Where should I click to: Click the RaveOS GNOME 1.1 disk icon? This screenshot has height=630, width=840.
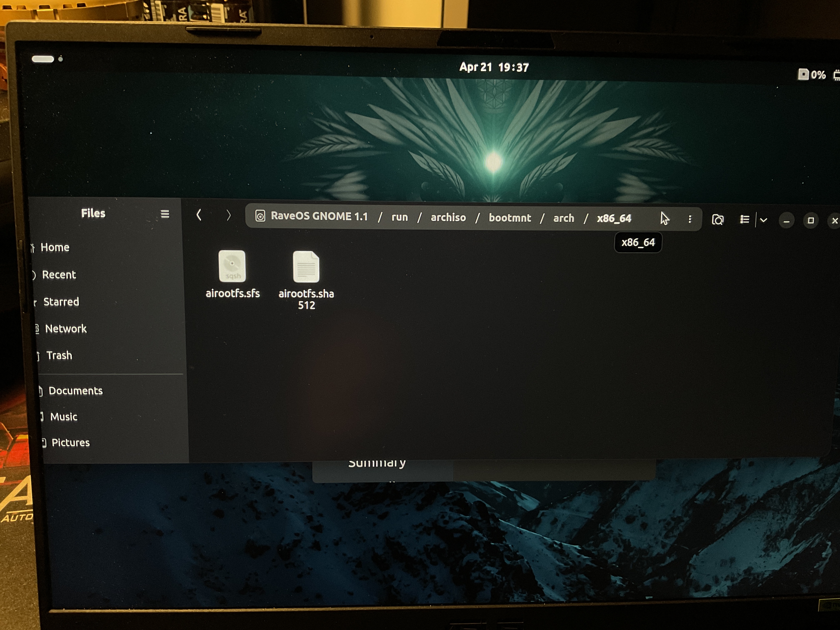tap(260, 216)
